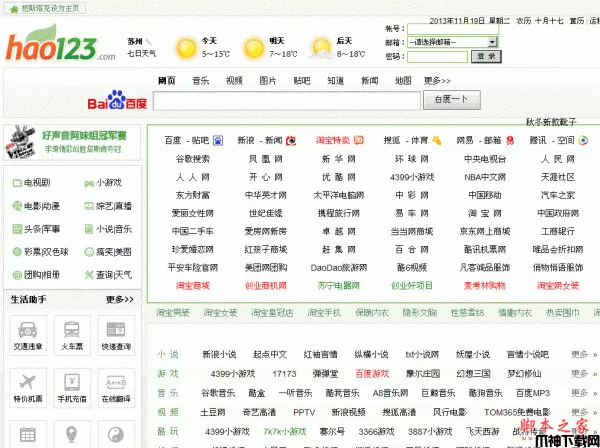Click the smiley icon beside 搞笑|美图

tap(89, 252)
